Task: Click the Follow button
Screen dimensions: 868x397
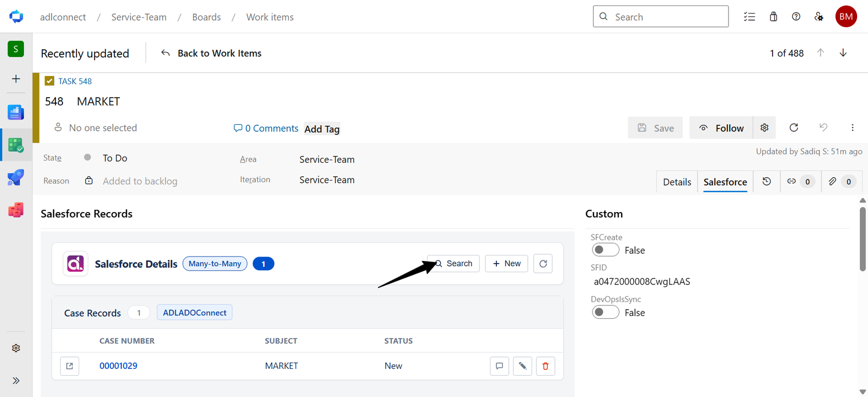Action: (721, 128)
